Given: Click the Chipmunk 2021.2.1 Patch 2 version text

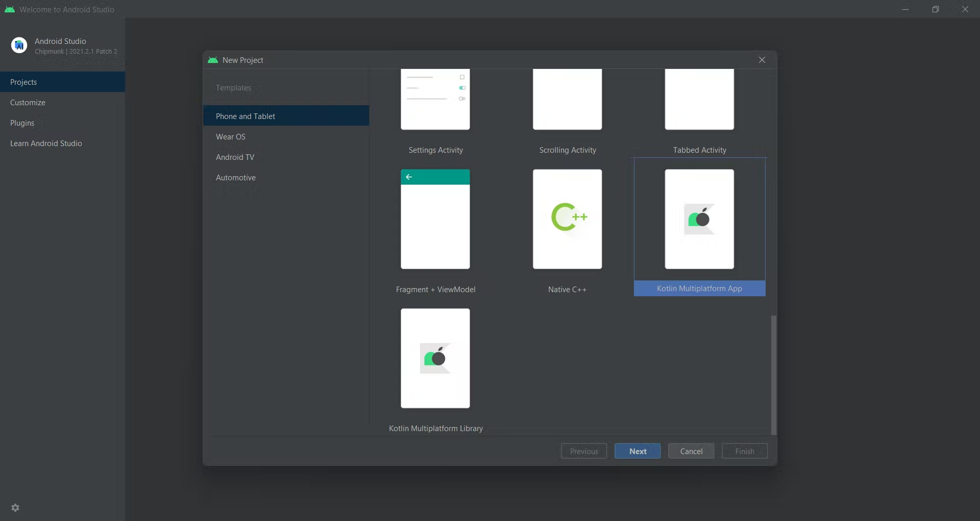Looking at the screenshot, I should (76, 52).
